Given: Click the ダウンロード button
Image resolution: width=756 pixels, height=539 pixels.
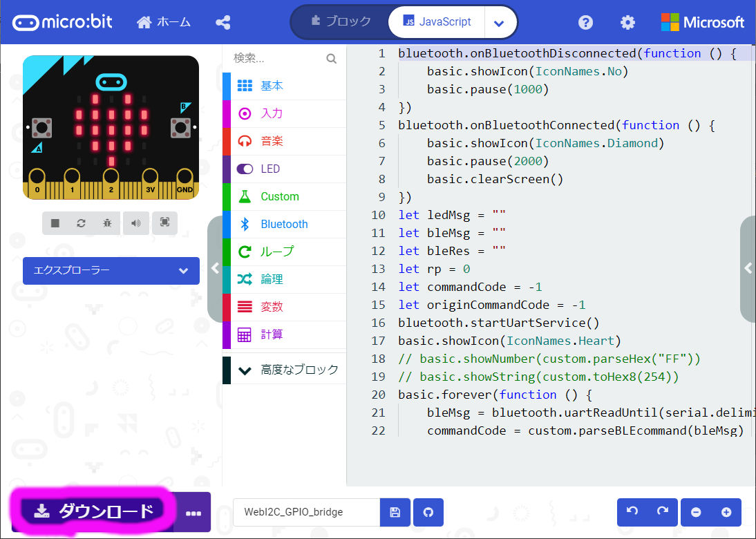Looking at the screenshot, I should click(x=93, y=511).
